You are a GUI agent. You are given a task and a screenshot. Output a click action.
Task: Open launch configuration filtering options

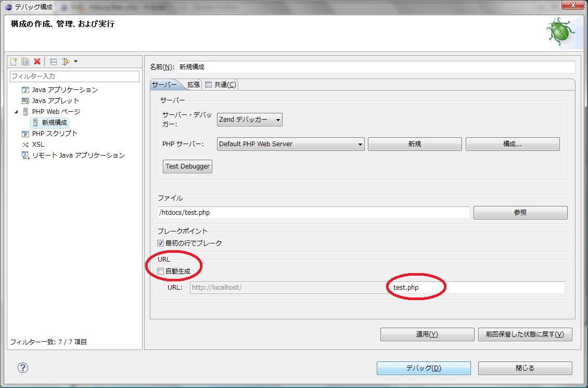click(67, 61)
